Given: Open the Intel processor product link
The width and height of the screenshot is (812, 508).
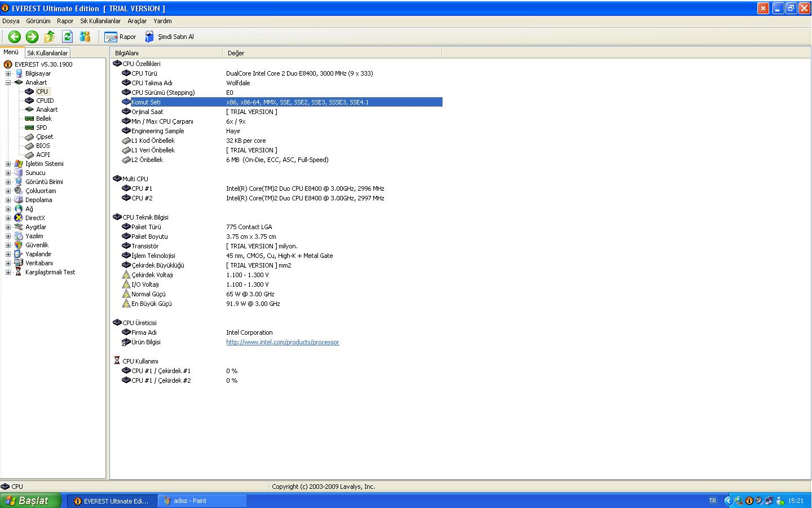Looking at the screenshot, I should coord(283,342).
